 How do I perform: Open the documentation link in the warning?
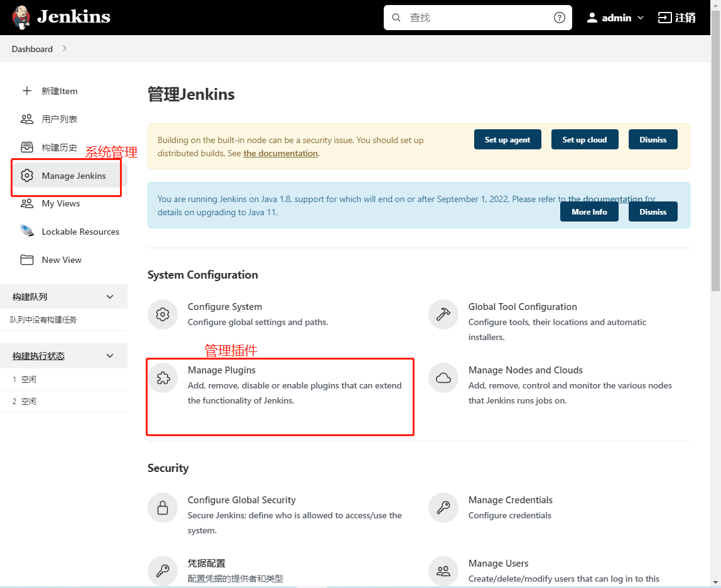tap(280, 153)
